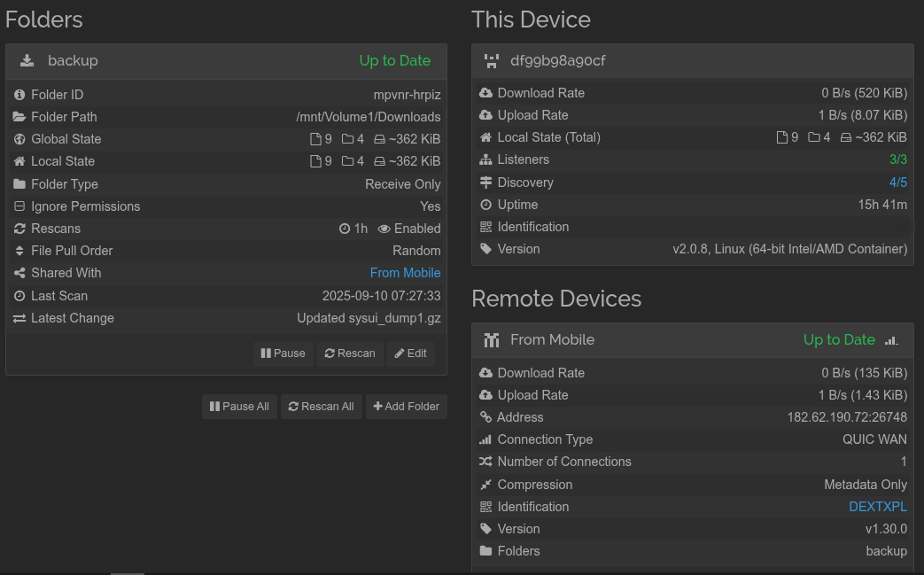Click the Folder ID info icon
The image size is (924, 575).
(19, 95)
